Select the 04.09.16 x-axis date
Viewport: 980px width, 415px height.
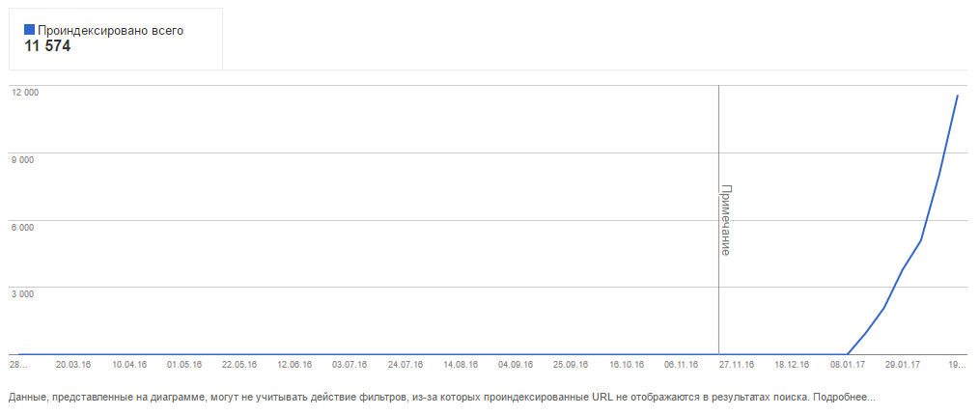[x=516, y=366]
